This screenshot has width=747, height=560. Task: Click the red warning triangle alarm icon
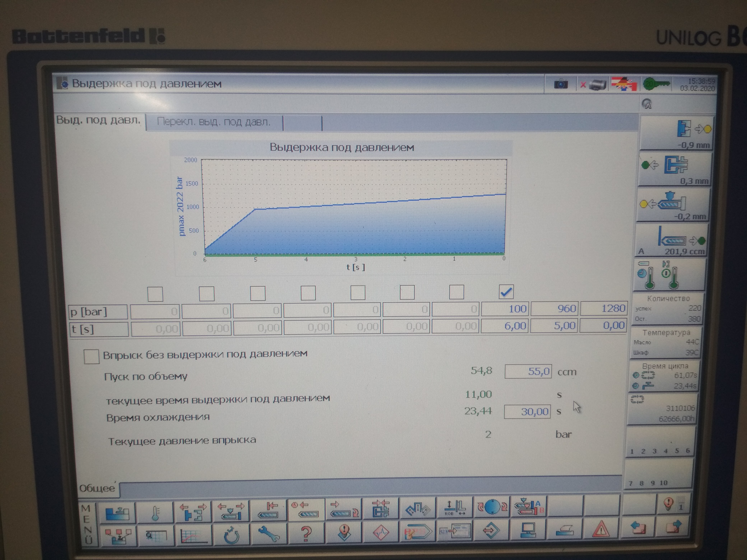click(x=601, y=530)
